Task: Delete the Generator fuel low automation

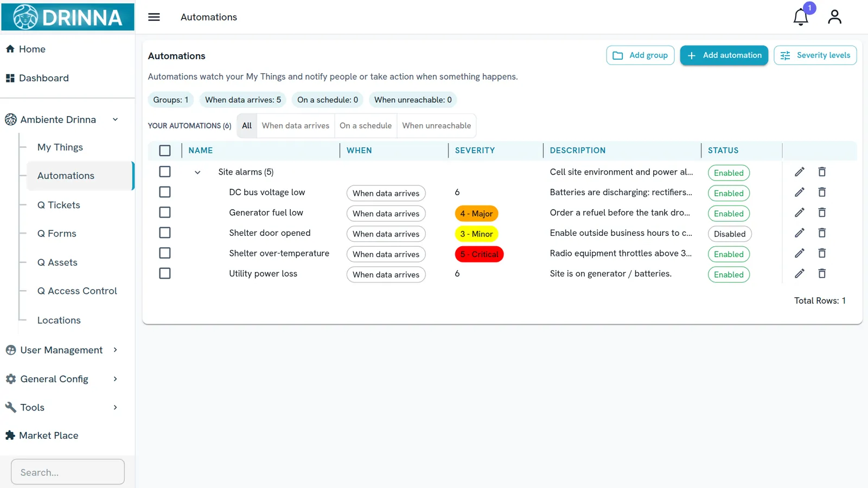Action: (822, 213)
